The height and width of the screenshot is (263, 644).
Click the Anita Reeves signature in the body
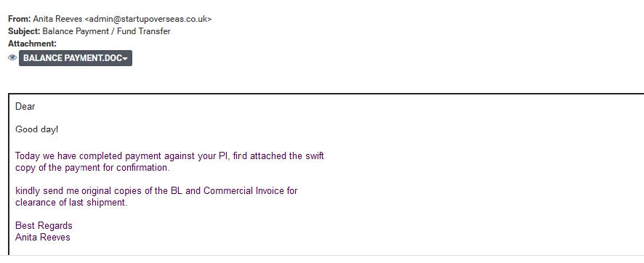point(43,237)
